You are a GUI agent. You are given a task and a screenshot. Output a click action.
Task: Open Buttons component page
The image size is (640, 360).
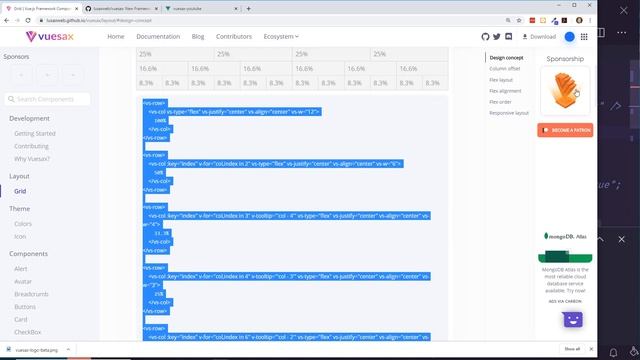[x=25, y=307]
